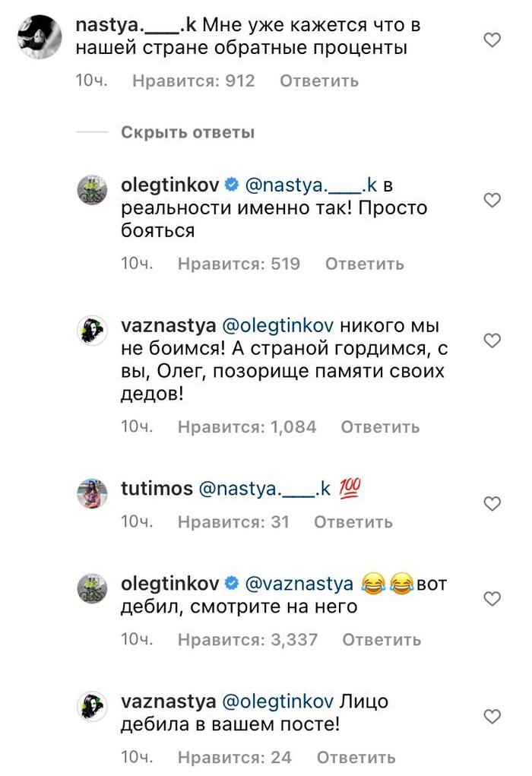
Task: Open @vaznastya mention in olegtinkov's reply
Action: click(298, 584)
